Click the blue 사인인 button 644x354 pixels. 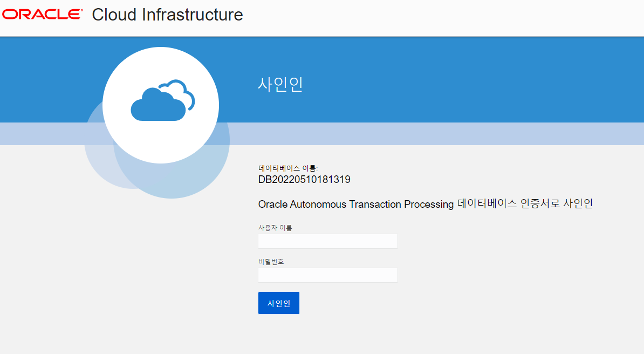click(279, 303)
